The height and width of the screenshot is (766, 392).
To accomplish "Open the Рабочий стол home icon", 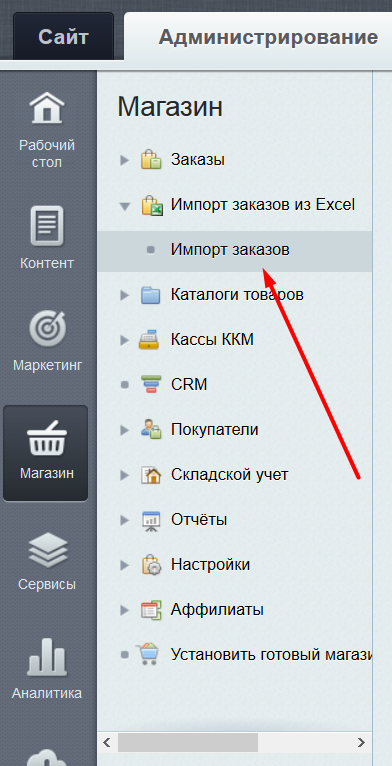I will [x=47, y=108].
